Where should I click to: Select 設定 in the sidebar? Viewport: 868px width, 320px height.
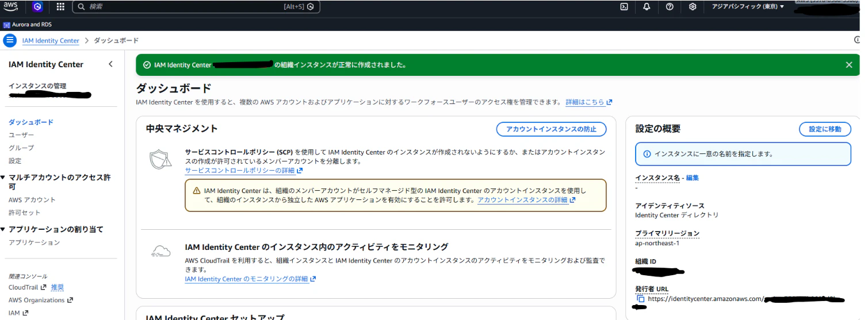coord(15,161)
